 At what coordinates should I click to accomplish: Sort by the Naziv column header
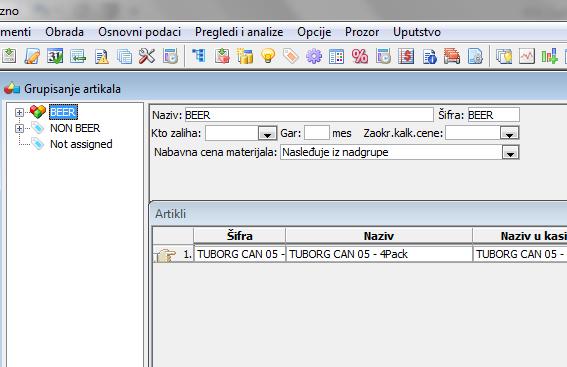coord(379,236)
